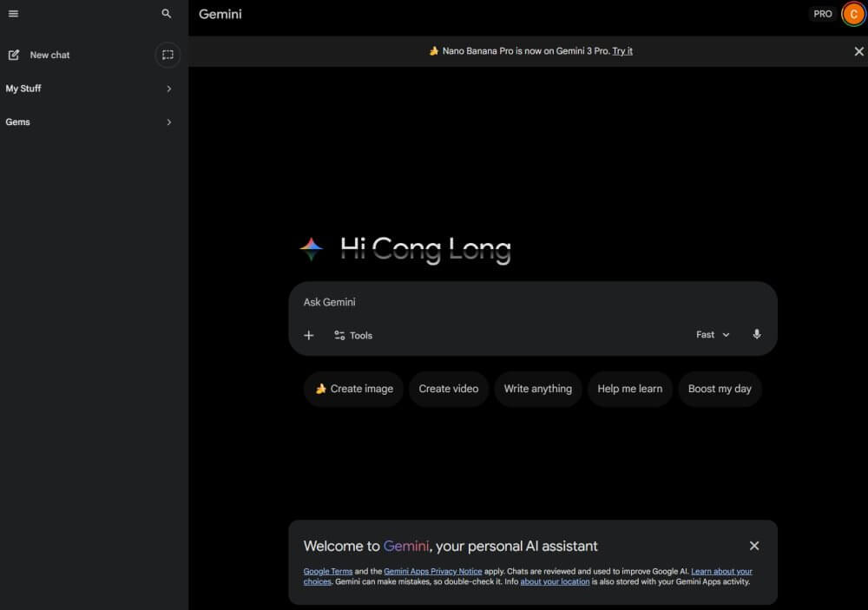Viewport: 868px width, 610px height.
Task: Open the about your location link
Action: click(x=555, y=581)
